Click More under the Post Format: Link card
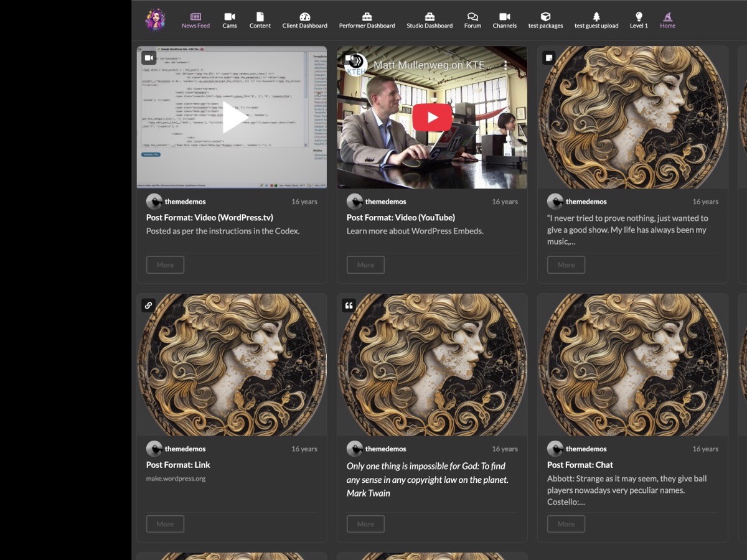This screenshot has height=560, width=747. (x=165, y=523)
